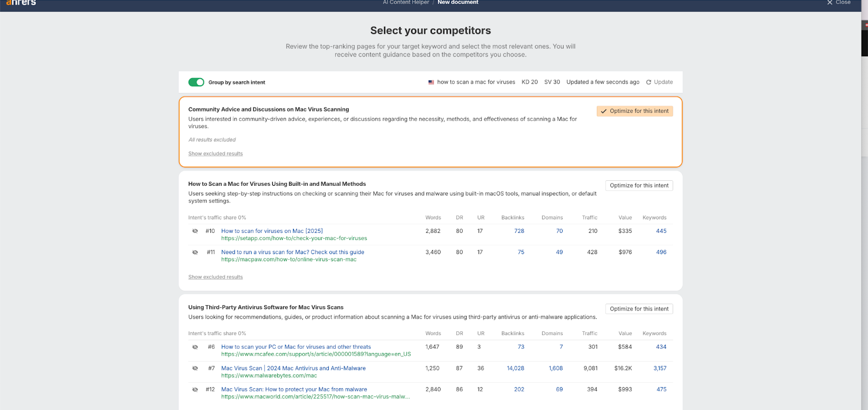Open Need to run a virus scan for Mac guide

292,252
